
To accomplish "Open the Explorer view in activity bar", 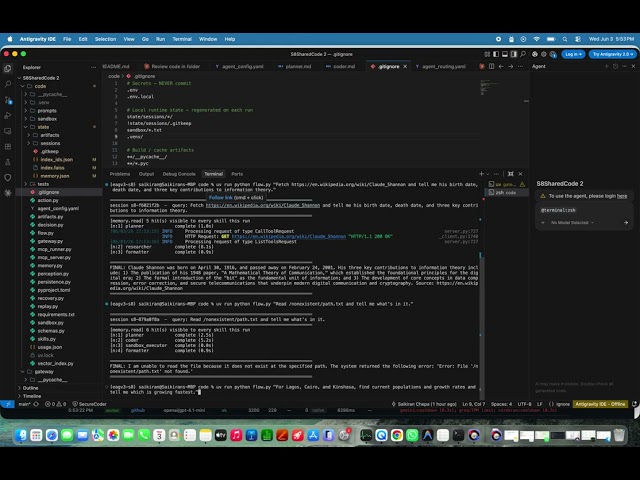I will pos(8,68).
